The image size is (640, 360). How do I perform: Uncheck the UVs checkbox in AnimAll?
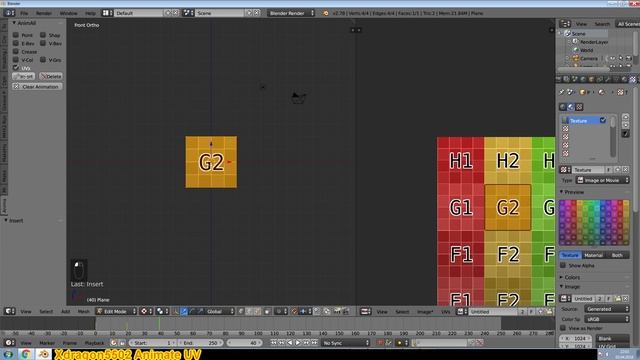[16, 68]
